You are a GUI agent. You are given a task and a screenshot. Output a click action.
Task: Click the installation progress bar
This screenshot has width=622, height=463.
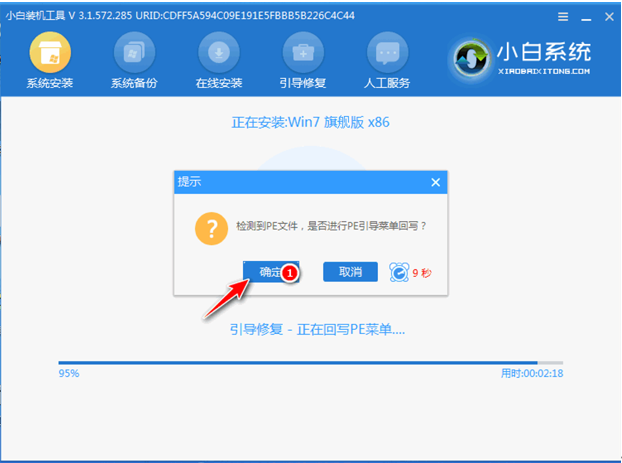coord(310,362)
